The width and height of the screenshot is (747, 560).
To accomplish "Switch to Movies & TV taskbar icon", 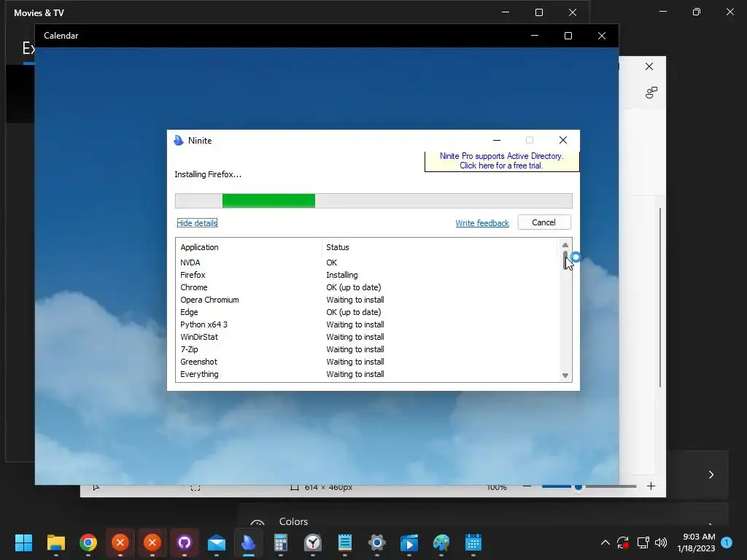I will click(x=409, y=542).
